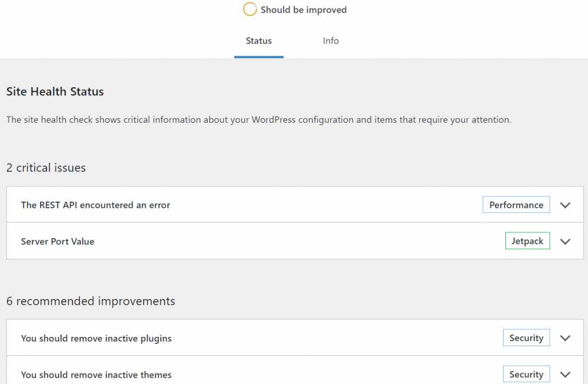Switch to the Info tab
The image size is (588, 384).
(x=331, y=41)
